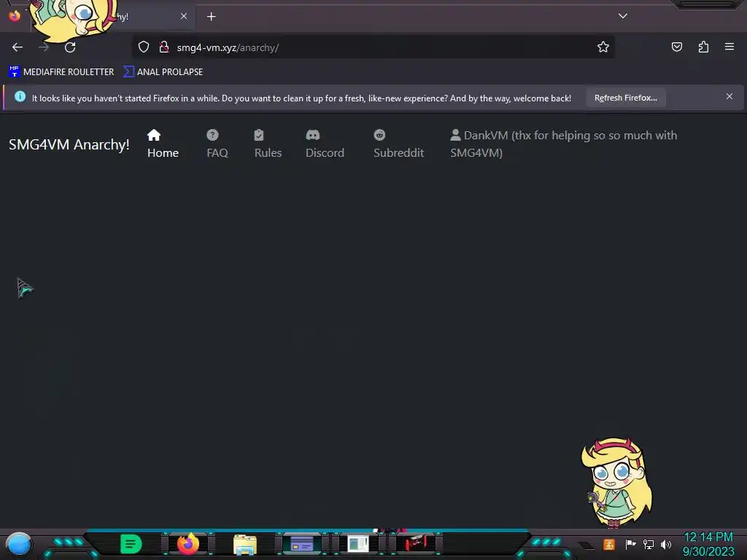
Task: Open the Extensions puzzle icon
Action: coord(703,47)
